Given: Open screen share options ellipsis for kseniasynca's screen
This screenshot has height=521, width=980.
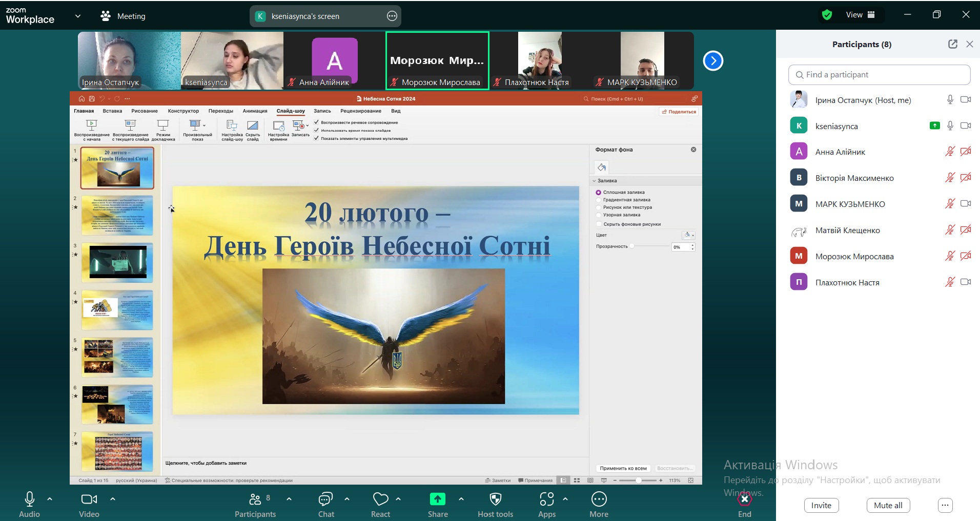Looking at the screenshot, I should coord(392,16).
